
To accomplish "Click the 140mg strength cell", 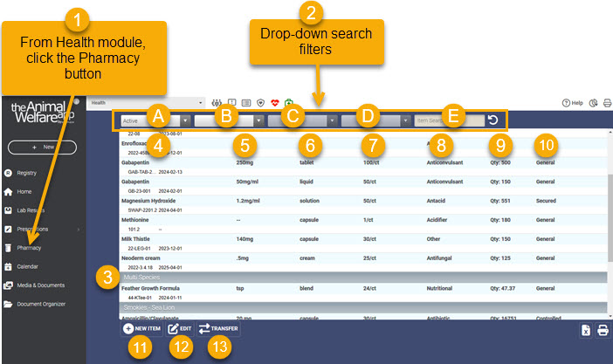I will pos(245,239).
